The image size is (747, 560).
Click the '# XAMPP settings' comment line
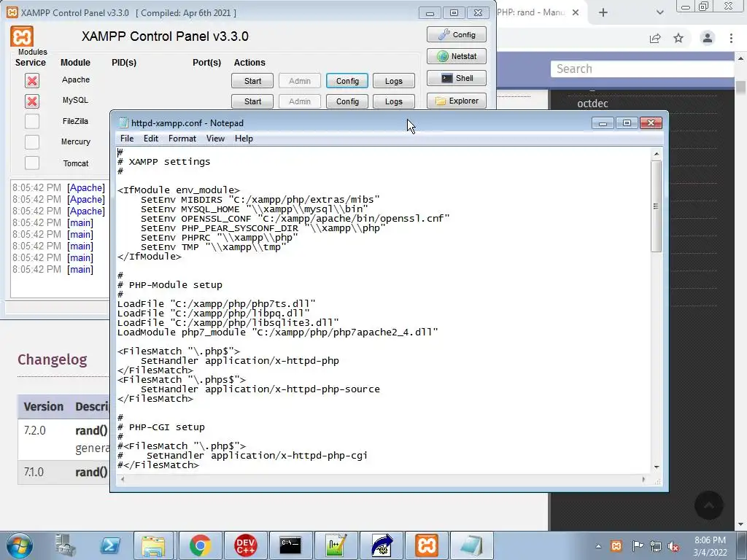164,162
